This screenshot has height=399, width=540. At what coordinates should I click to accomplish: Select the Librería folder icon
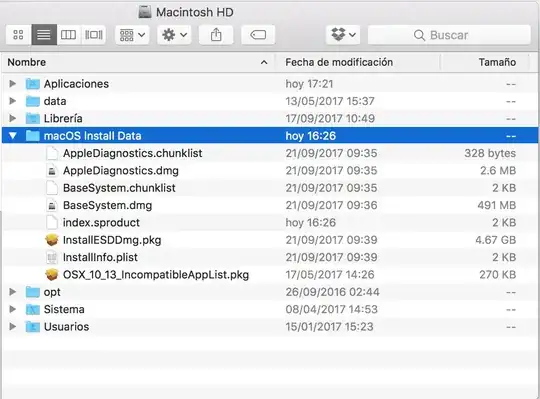(33, 118)
